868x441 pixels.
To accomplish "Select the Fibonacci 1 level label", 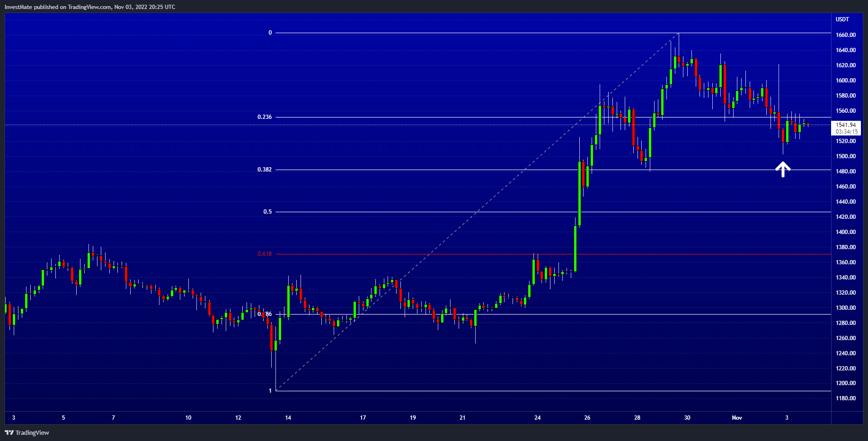I will click(x=270, y=391).
